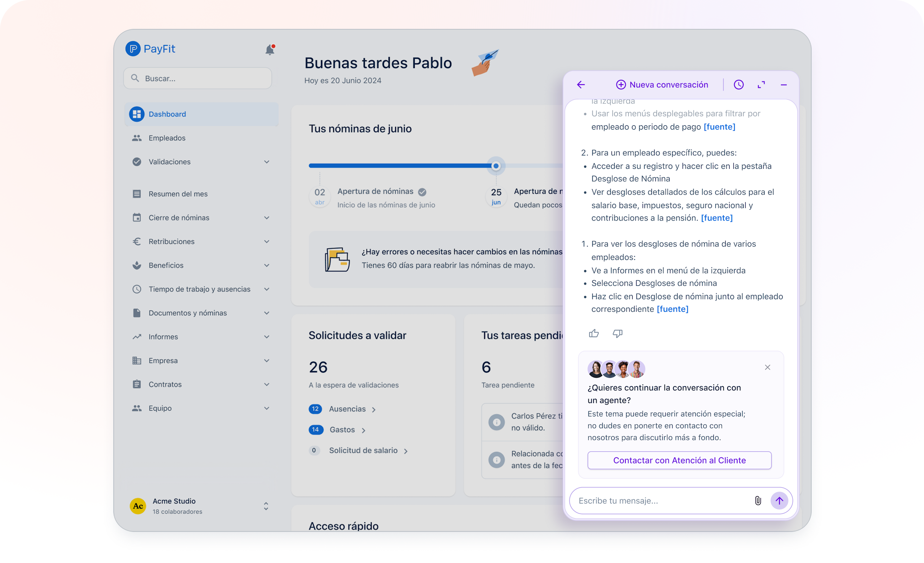Click the Contratos clipboard icon
Screen dimensions: 924x563
pyautogui.click(x=137, y=385)
